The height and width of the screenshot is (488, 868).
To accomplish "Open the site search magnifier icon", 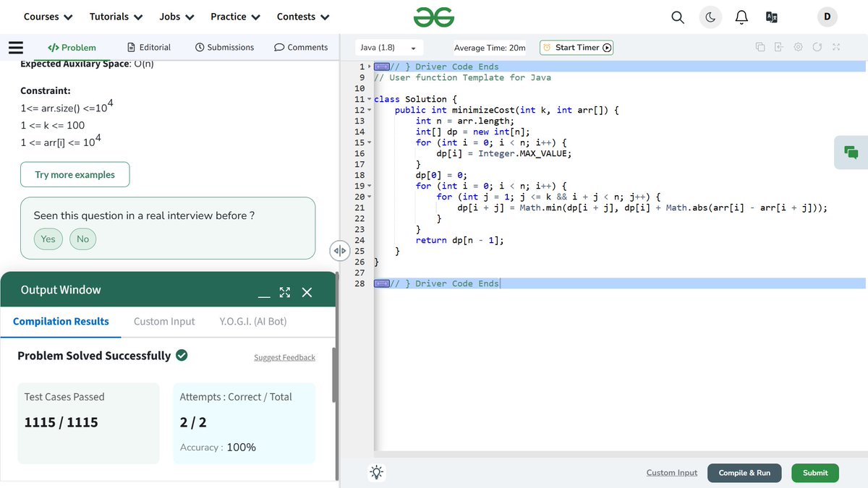I will (678, 17).
